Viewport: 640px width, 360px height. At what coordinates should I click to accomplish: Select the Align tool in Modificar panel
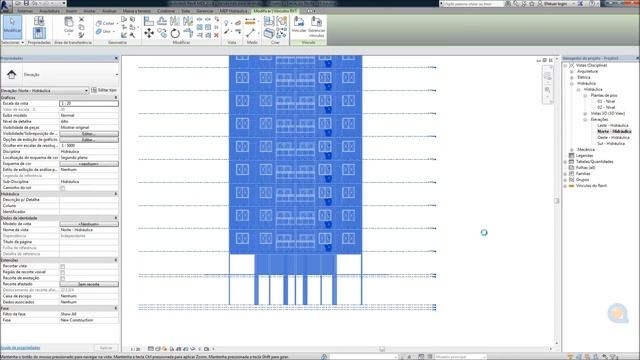click(149, 21)
